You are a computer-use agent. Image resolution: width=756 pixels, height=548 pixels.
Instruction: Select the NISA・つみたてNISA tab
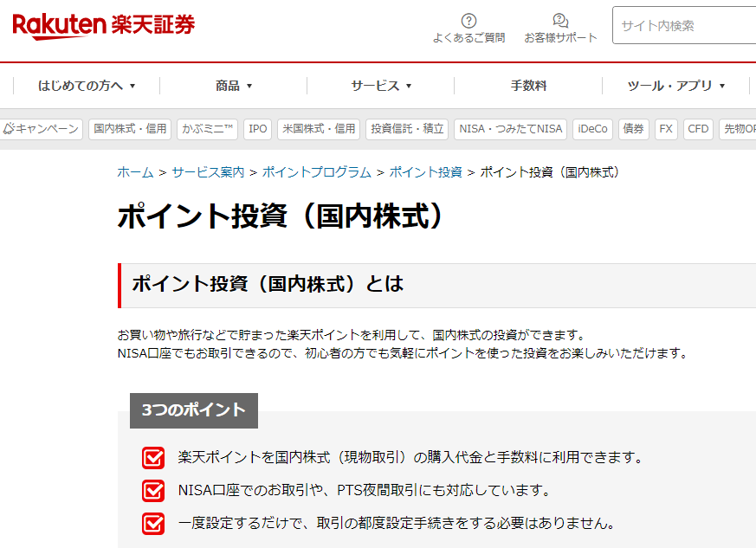pos(511,129)
